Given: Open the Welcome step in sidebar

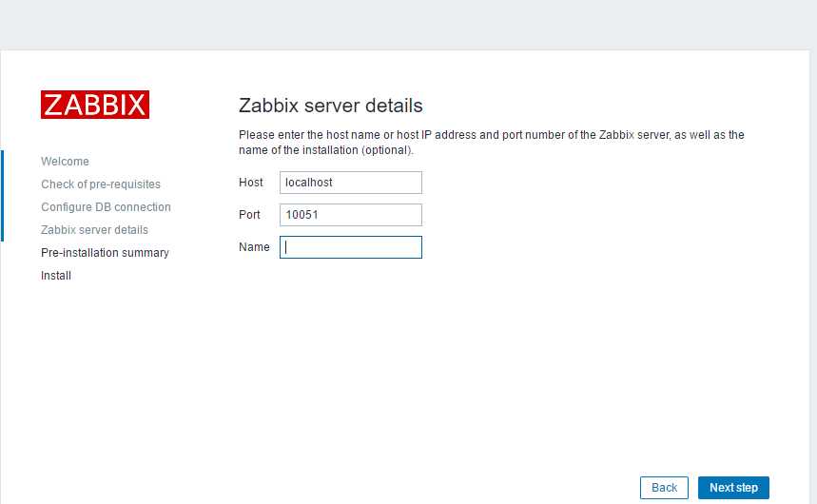Looking at the screenshot, I should [x=65, y=162].
